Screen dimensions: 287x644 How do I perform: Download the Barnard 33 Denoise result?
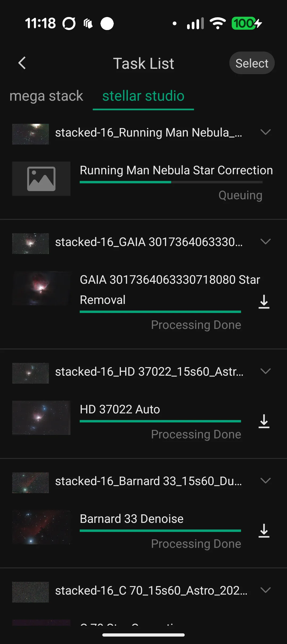(264, 531)
